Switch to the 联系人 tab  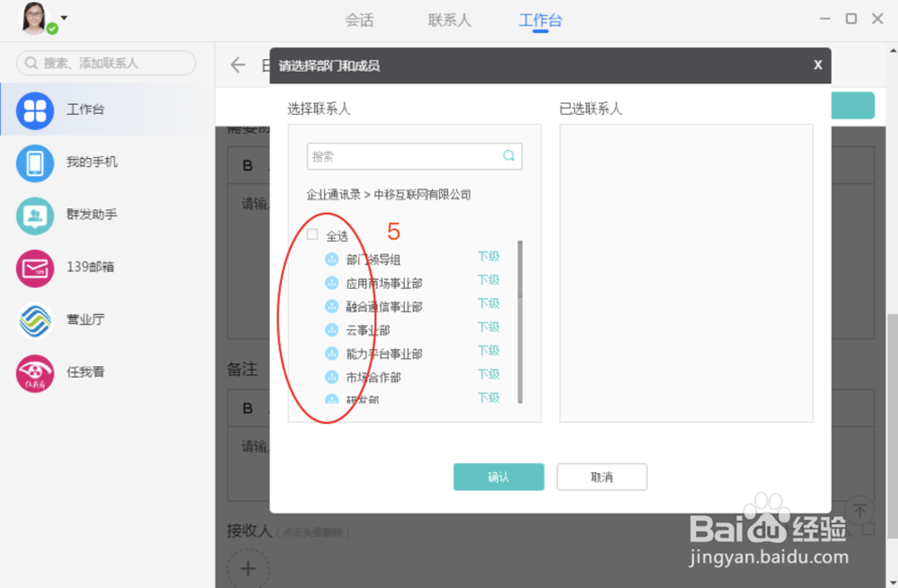coord(449,19)
